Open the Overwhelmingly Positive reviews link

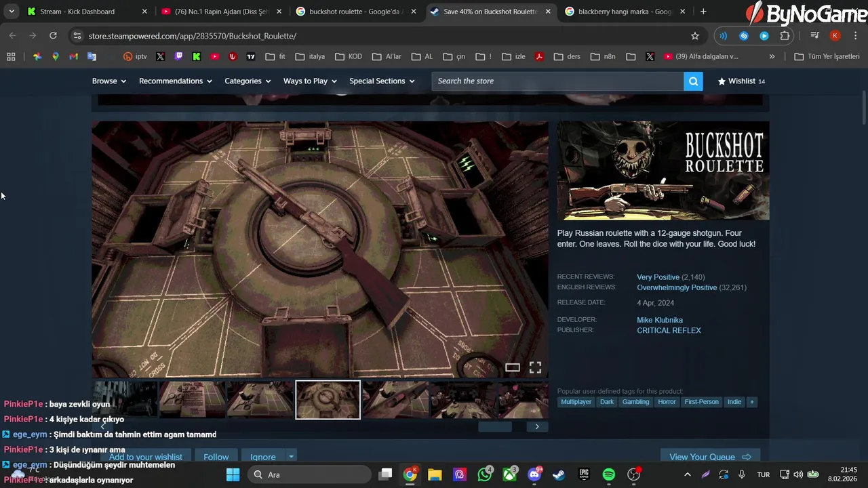(x=677, y=288)
